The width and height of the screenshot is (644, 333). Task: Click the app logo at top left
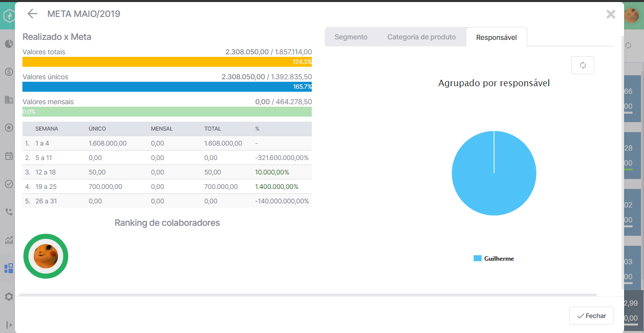(8, 15)
